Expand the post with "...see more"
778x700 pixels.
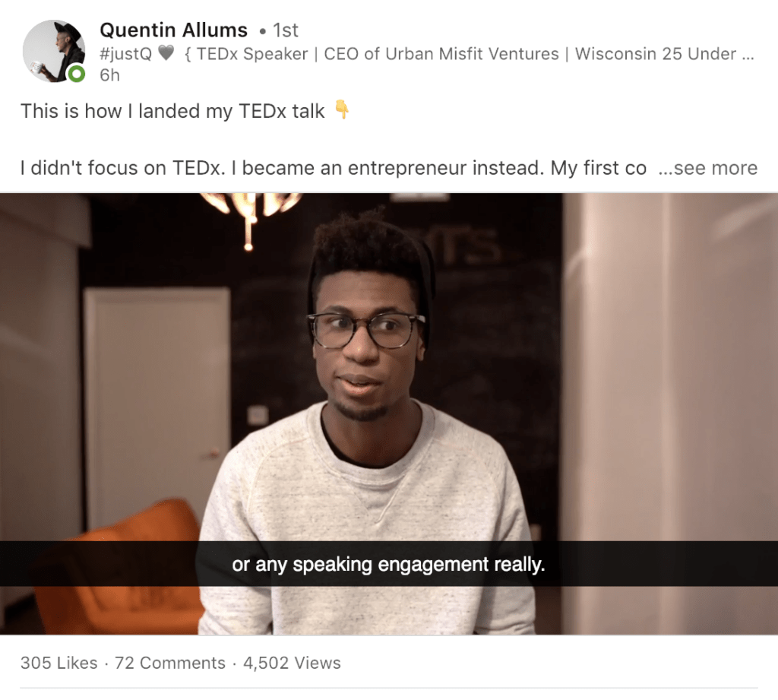[x=707, y=168]
